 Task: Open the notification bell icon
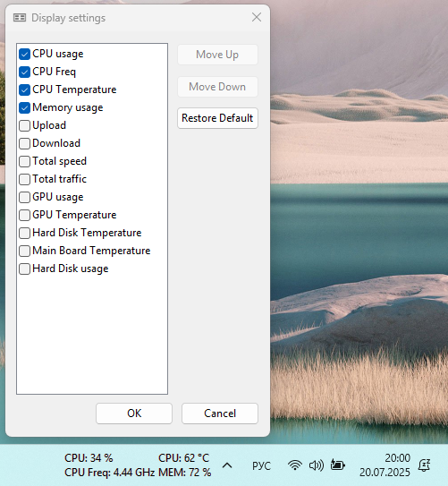(x=424, y=465)
